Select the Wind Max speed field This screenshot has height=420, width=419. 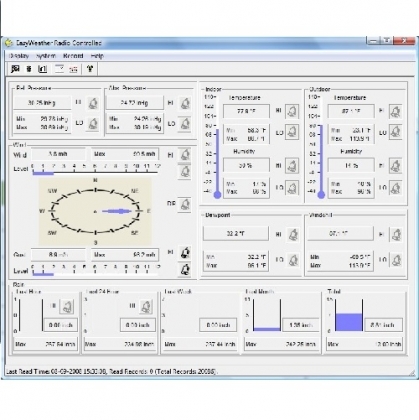point(125,154)
